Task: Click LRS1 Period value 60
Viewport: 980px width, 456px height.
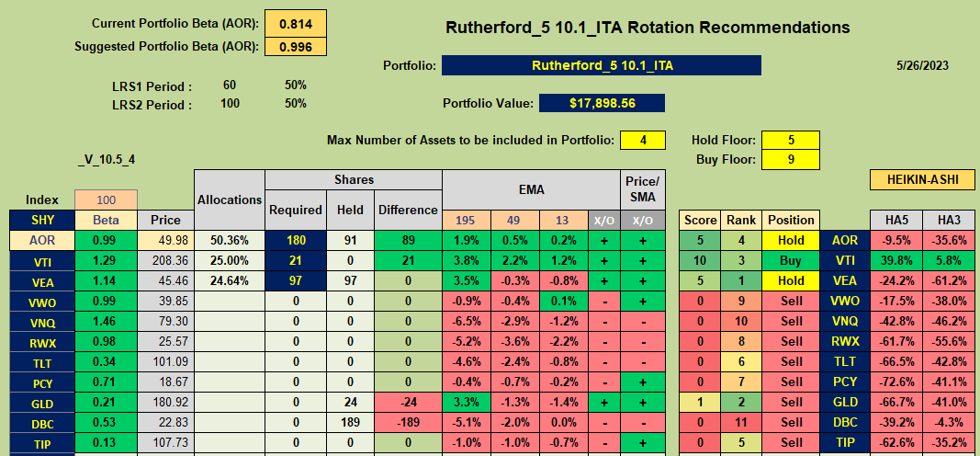Action: 229,85
